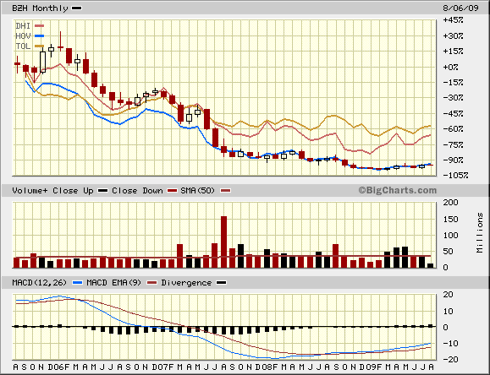The height and width of the screenshot is (375, 490).
Task: Click the TOL legend label
Action: (23, 46)
